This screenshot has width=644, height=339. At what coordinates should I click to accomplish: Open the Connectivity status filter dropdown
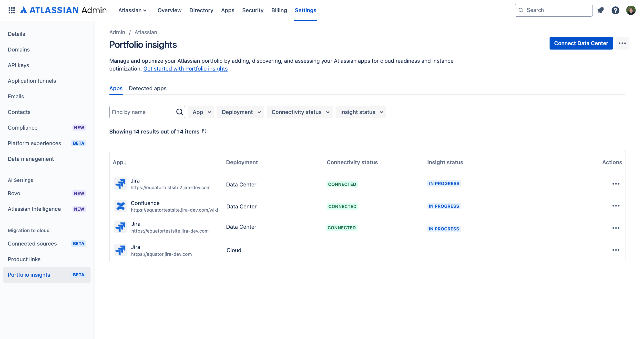(300, 112)
